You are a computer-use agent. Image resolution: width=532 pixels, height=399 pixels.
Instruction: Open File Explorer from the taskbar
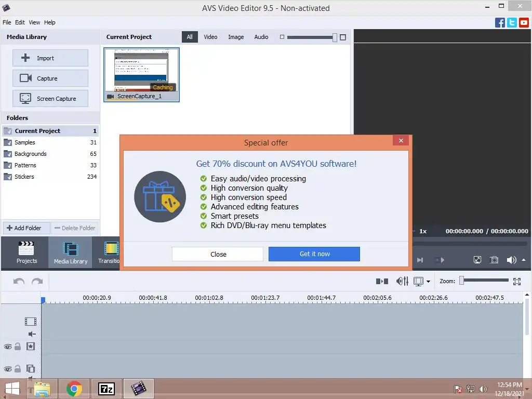42,389
